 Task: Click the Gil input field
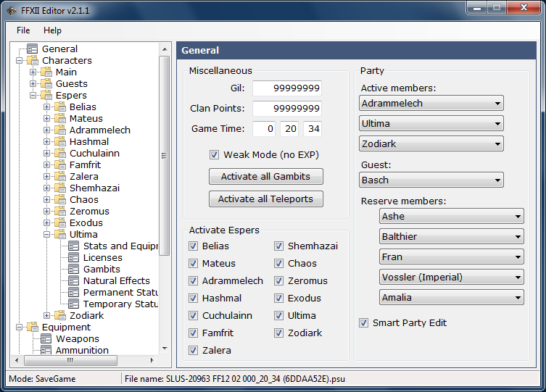[287, 88]
